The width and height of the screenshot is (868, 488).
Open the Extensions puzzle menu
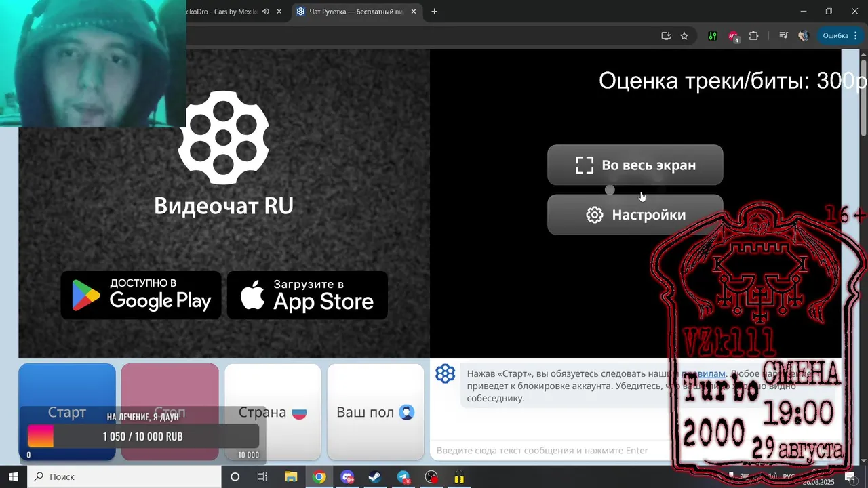(753, 36)
